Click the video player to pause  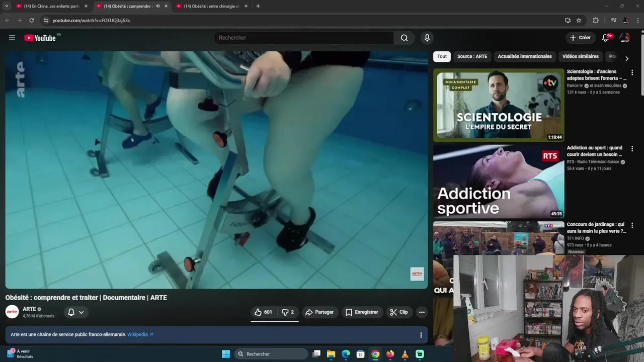pos(216,170)
